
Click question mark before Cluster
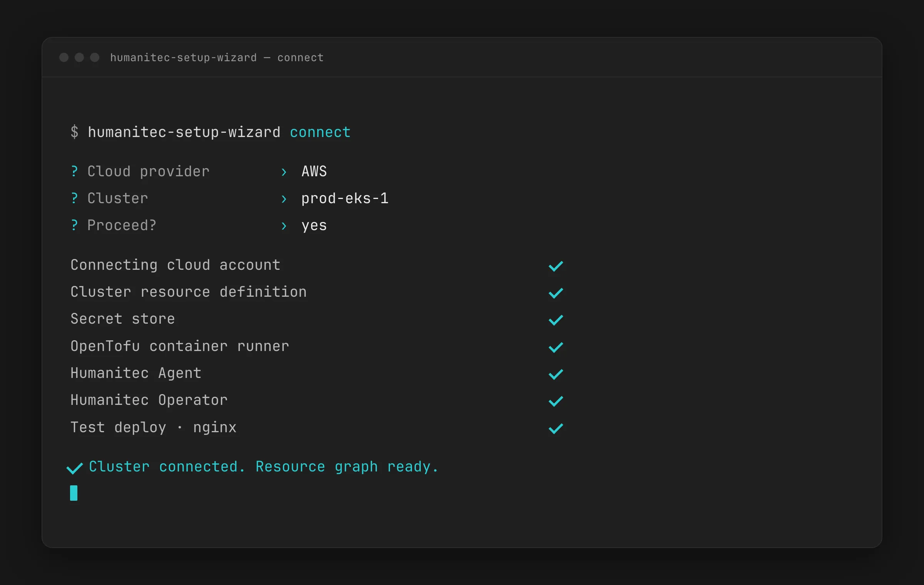pos(74,198)
